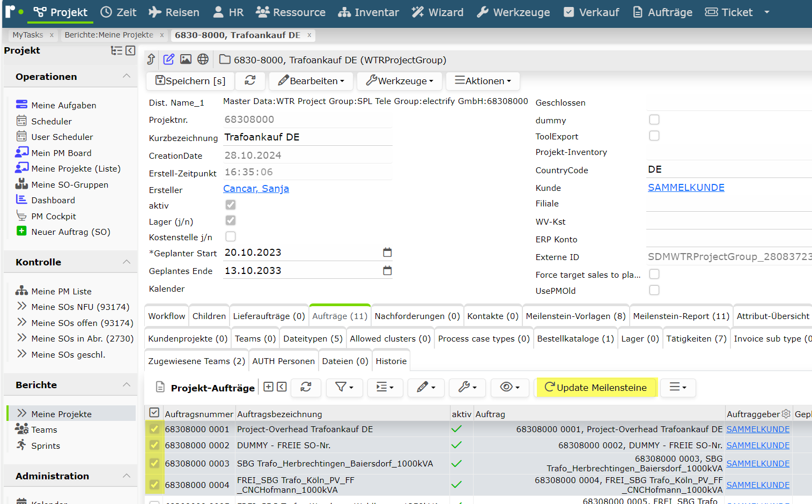
Task: Expand the Aktionen dropdown menu
Action: [x=483, y=80]
